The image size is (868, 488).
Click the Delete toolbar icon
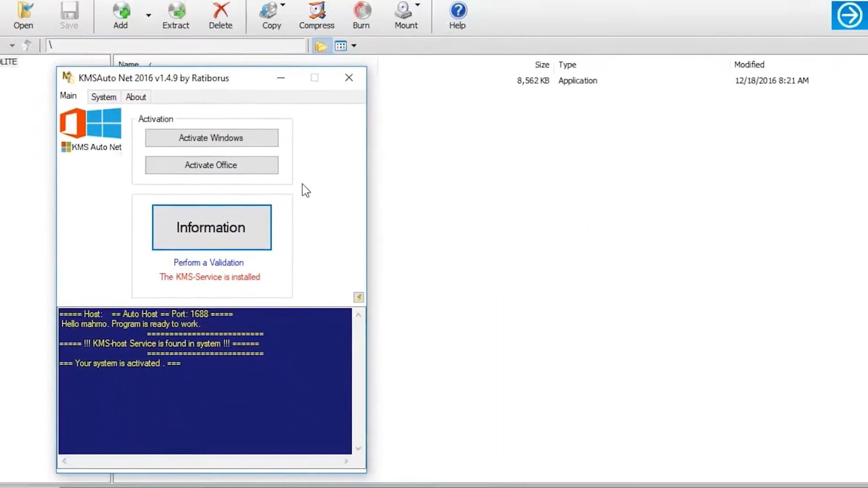tap(221, 16)
